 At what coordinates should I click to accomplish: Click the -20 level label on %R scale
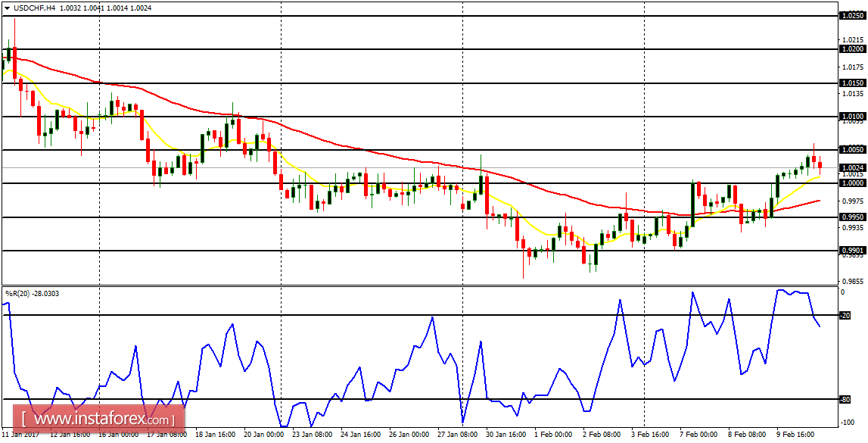[x=846, y=315]
